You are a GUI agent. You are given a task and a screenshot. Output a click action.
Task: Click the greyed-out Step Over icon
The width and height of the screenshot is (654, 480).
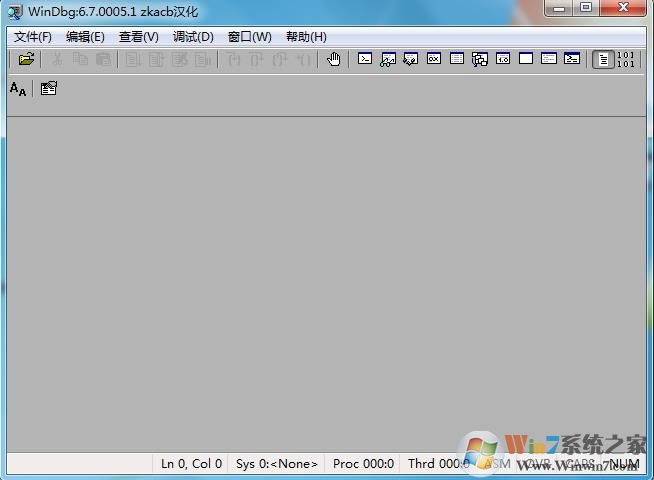click(x=257, y=59)
